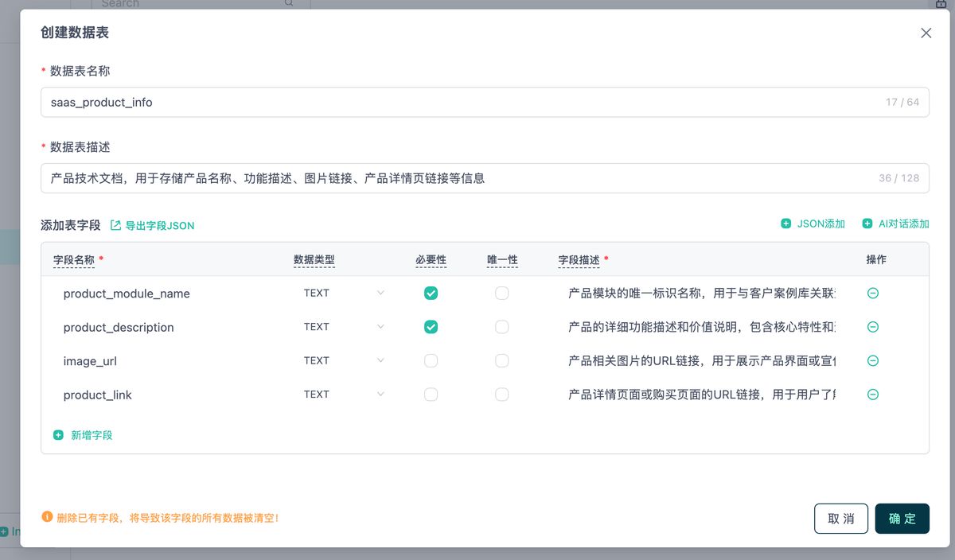
Task: Click the 确定 confirm button
Action: point(902,518)
